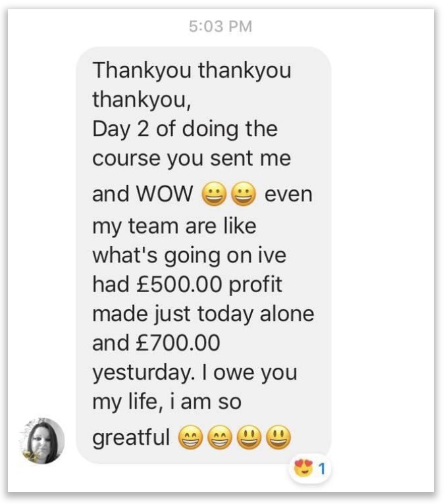
Task: Click the third emoji on the last line
Action: click(x=249, y=438)
